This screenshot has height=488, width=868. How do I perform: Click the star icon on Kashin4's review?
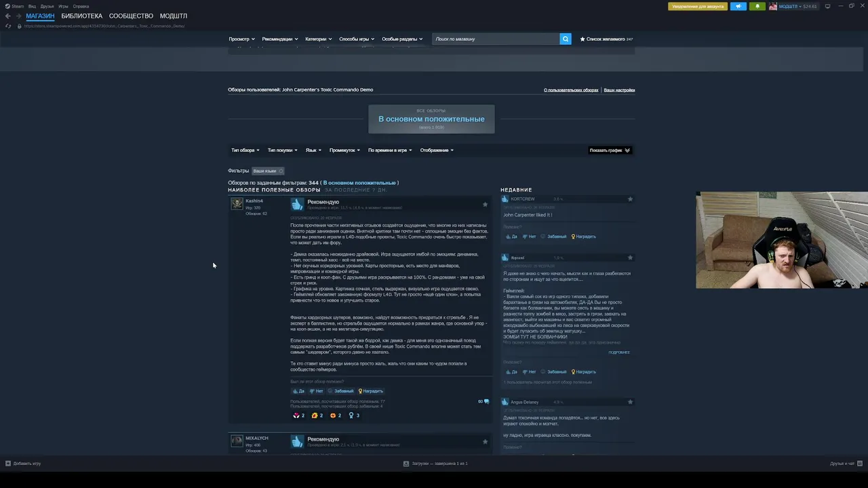[485, 204]
